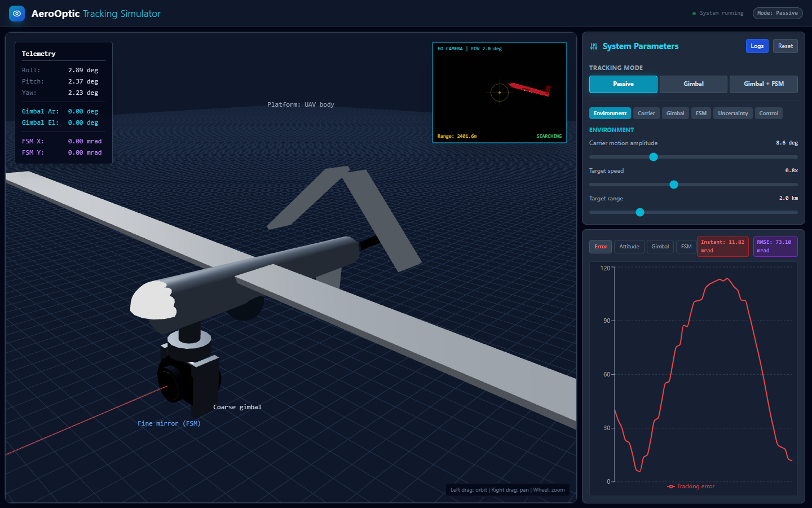Image resolution: width=812 pixels, height=508 pixels.
Task: Show the FSM chart tab
Action: pos(686,247)
